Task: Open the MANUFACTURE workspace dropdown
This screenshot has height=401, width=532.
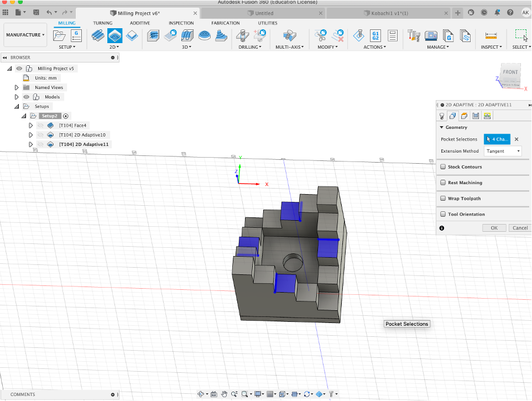Action: 25,35
